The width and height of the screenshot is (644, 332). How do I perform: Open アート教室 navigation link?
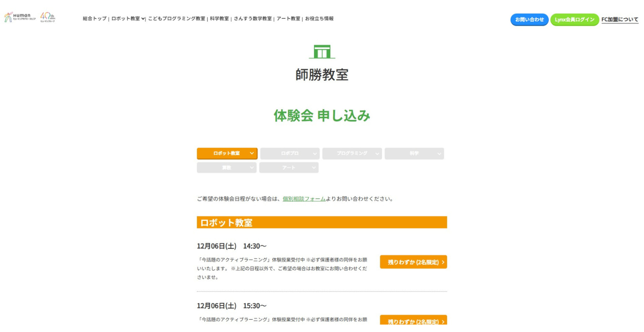coord(288,19)
